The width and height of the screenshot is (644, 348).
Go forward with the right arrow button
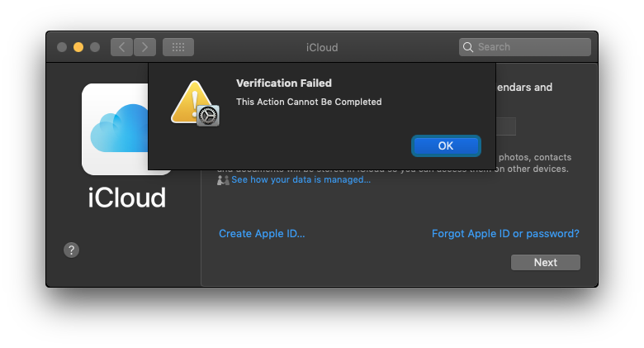[x=144, y=47]
